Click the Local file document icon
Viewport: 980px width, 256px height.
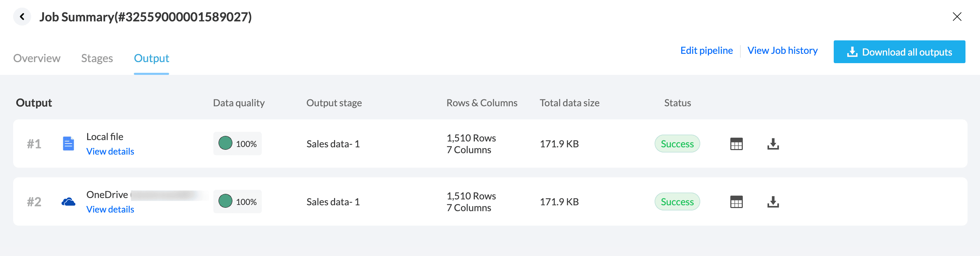(68, 144)
